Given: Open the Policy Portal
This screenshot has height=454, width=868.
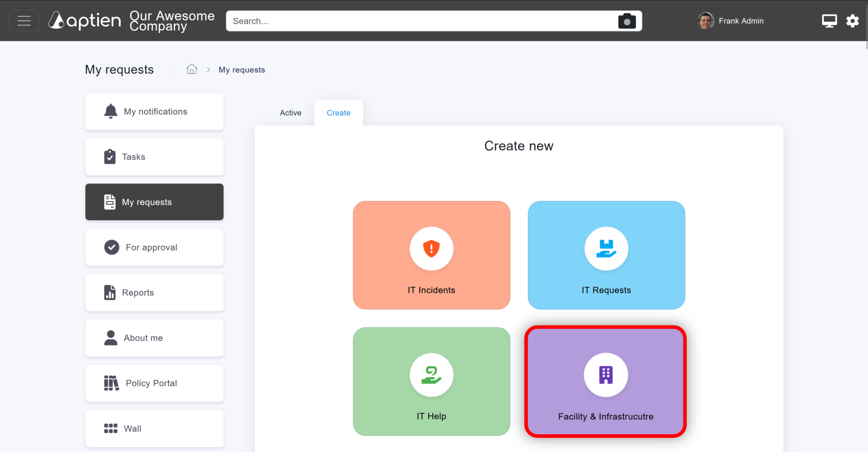Looking at the screenshot, I should (x=154, y=383).
